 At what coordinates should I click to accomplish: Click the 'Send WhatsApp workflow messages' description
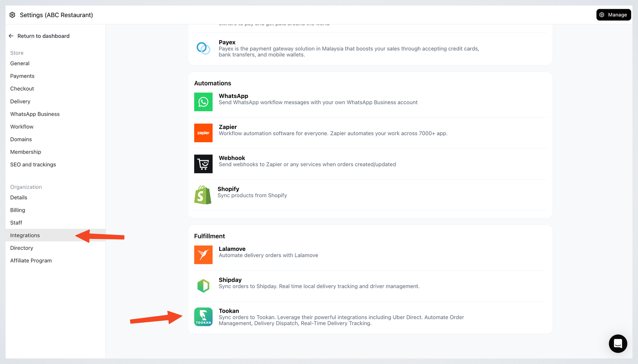click(x=318, y=102)
